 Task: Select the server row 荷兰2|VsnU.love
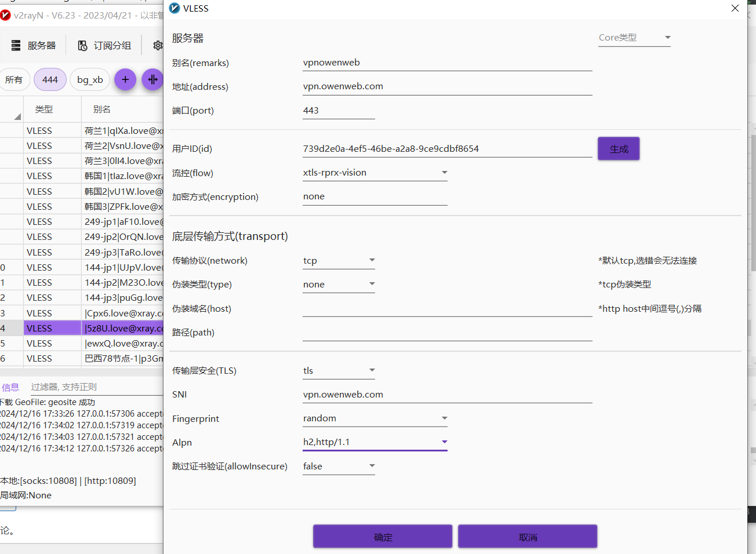click(82, 146)
